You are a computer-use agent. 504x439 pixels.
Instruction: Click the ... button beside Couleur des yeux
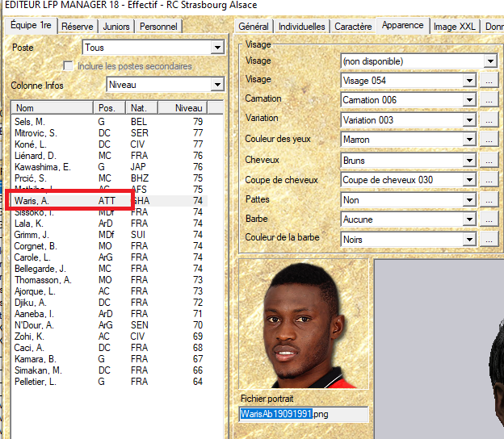(x=489, y=140)
